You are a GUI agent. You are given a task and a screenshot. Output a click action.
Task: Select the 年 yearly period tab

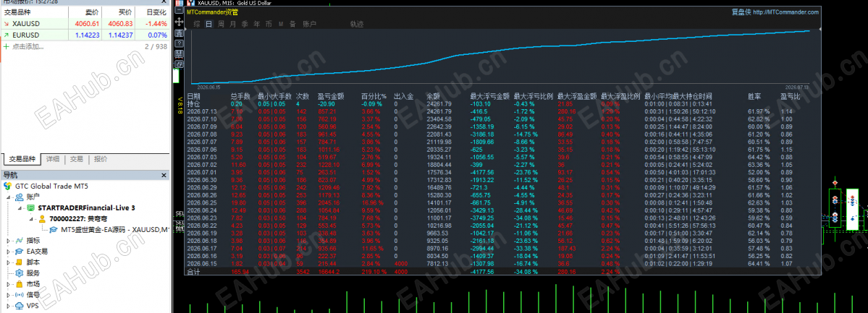point(257,24)
